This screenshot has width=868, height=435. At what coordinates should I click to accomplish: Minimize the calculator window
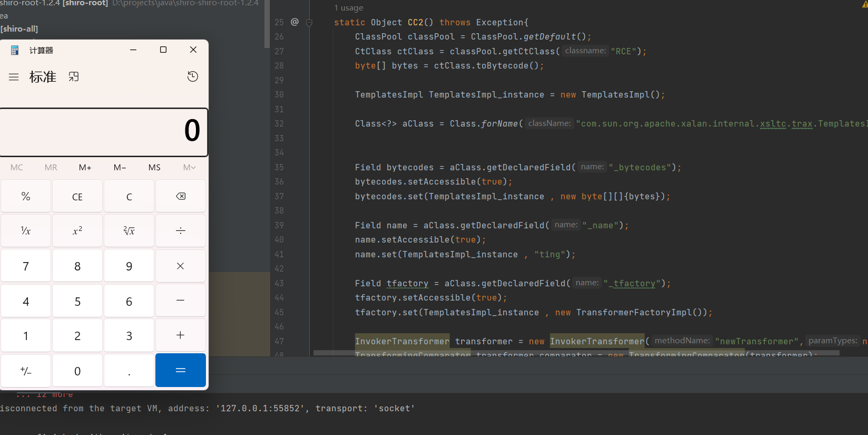pyautogui.click(x=133, y=50)
